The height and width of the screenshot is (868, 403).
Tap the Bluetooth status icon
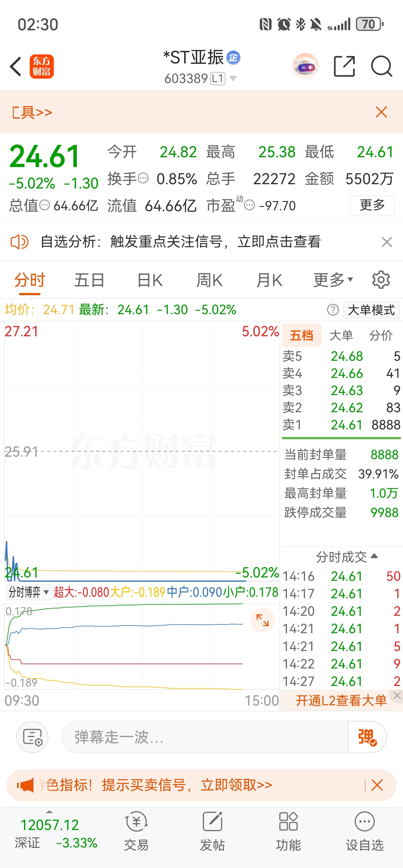point(300,24)
